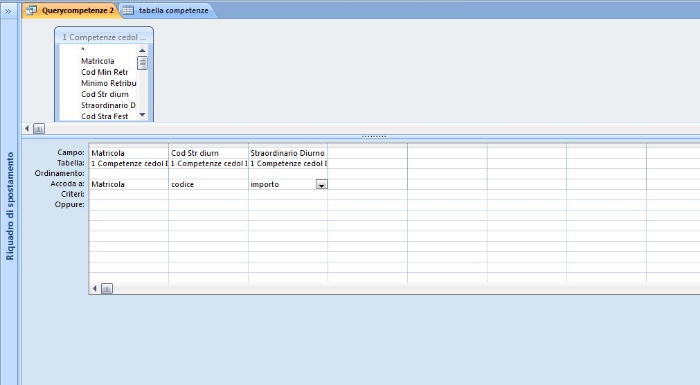Expand the navigation pane chevron button

coord(8,11)
